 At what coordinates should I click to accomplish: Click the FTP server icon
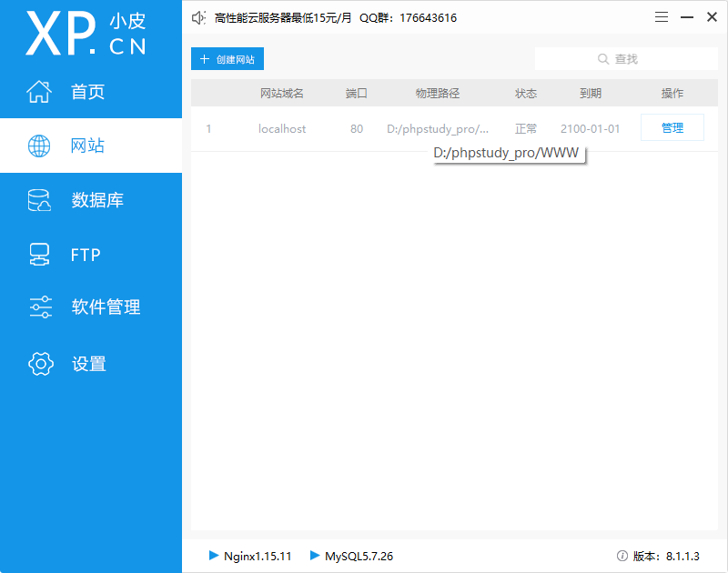pos(39,255)
